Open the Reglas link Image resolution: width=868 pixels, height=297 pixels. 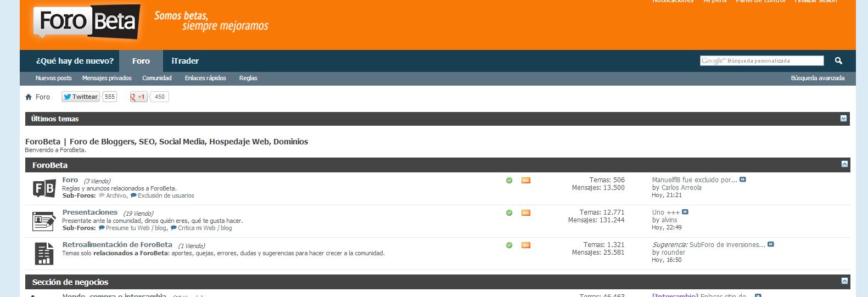pyautogui.click(x=248, y=78)
